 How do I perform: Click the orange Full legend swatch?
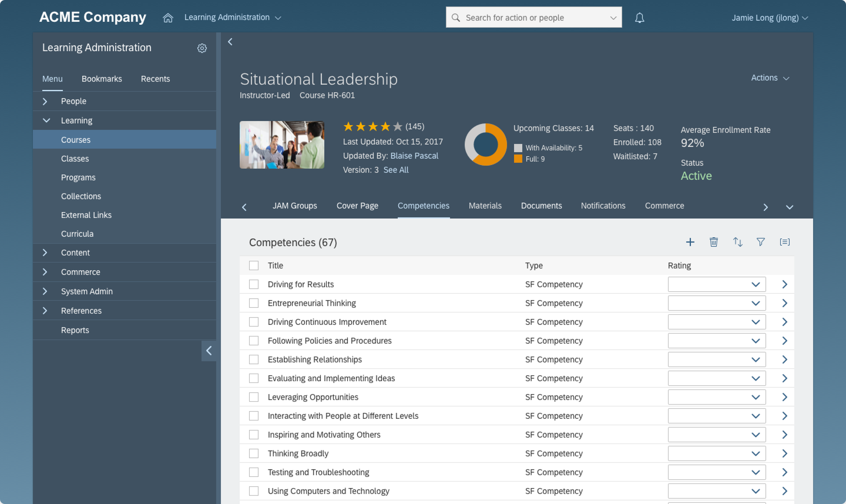coord(518,159)
